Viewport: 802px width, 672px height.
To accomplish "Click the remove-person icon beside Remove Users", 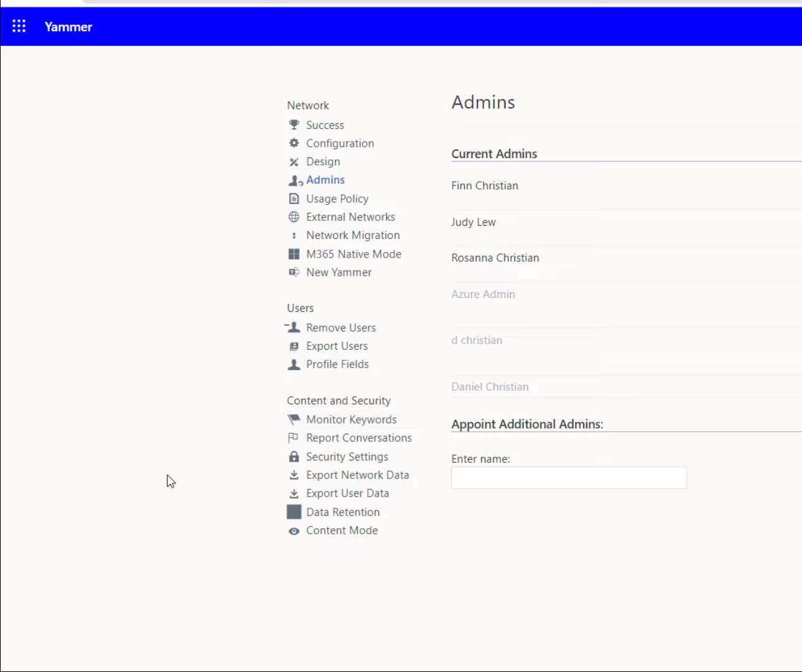I will click(293, 327).
